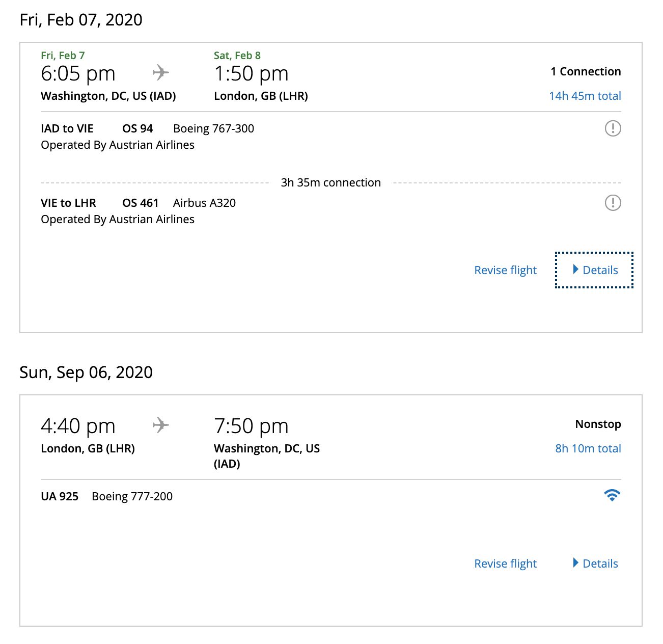
Task: Revise the Sep 6 London to Washington flight
Action: (x=505, y=563)
